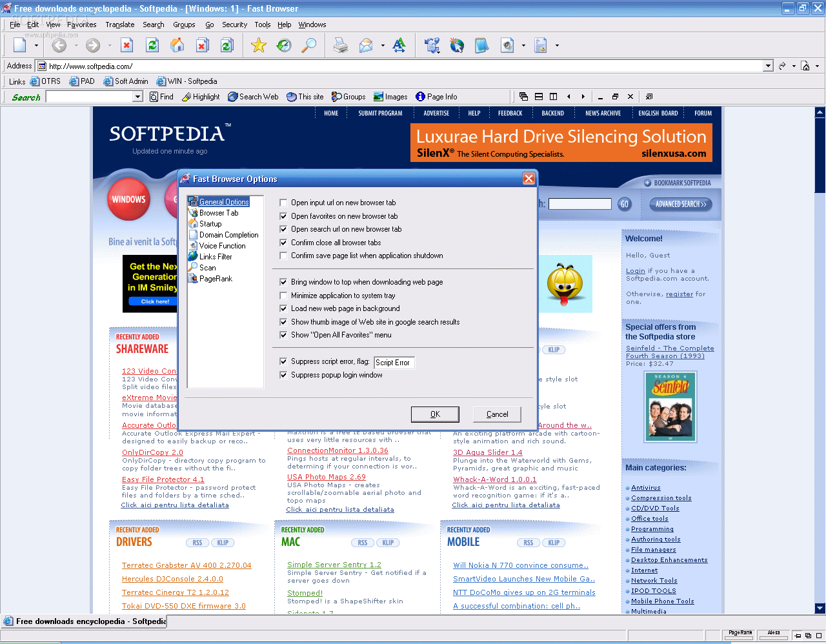
Task: Select PageRank in options tree
Action: (x=216, y=279)
